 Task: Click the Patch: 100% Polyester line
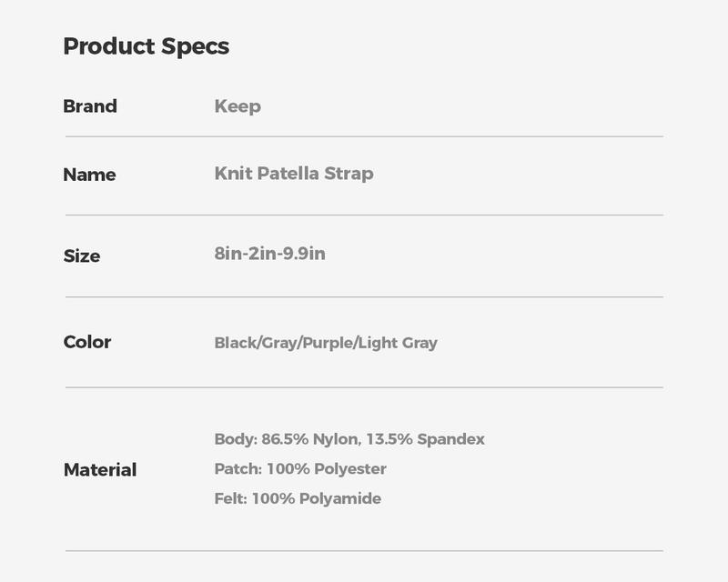pyautogui.click(x=300, y=469)
